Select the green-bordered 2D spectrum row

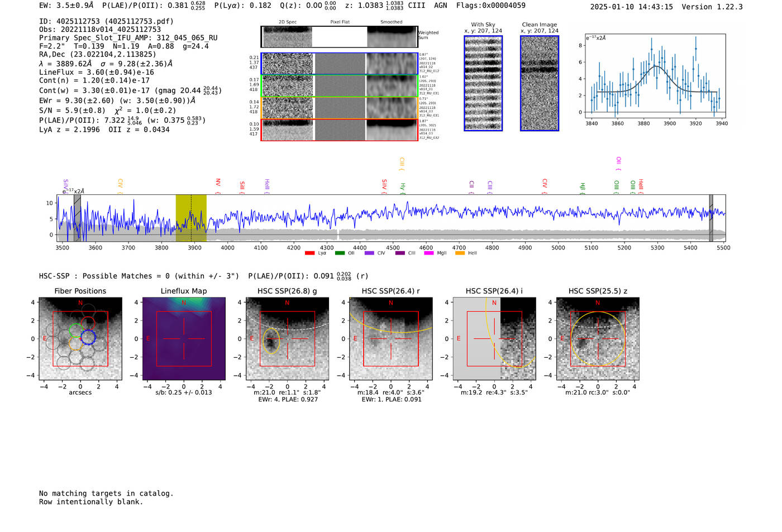[x=339, y=86]
